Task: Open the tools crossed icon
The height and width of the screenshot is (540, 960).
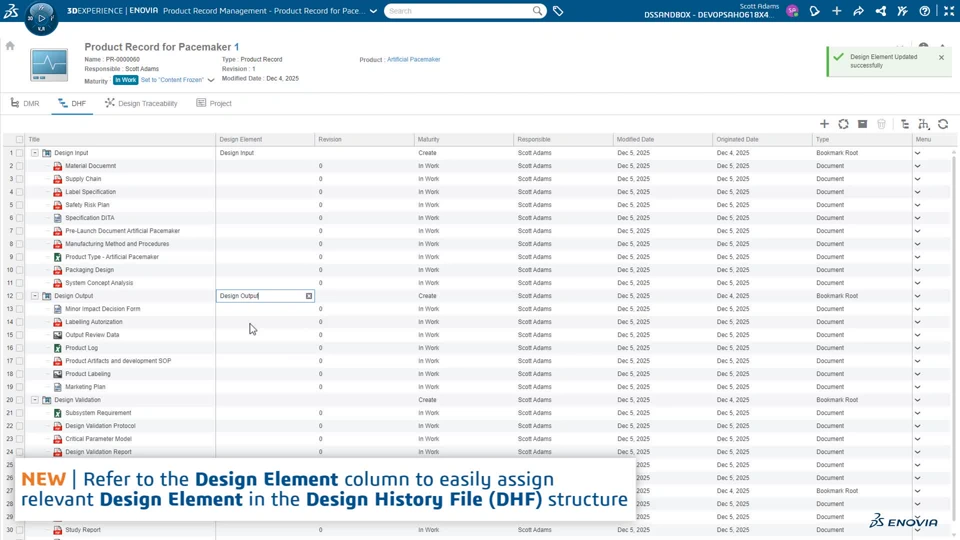Action: coord(902,11)
